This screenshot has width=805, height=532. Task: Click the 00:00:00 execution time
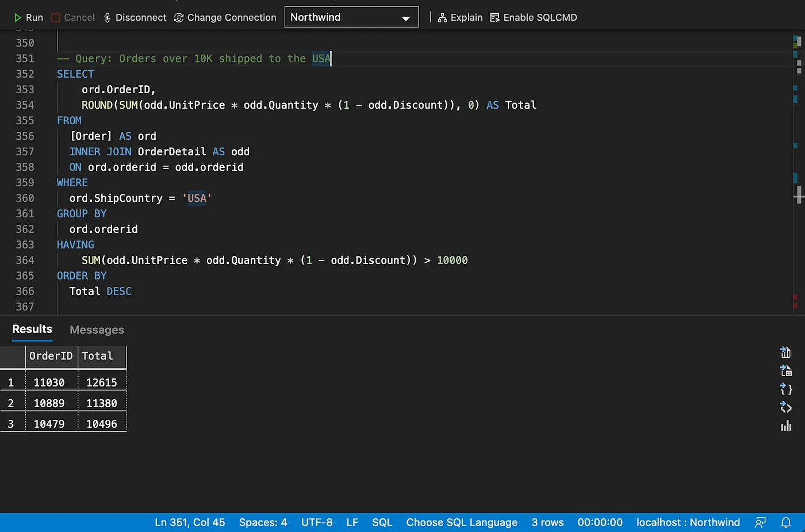(x=600, y=522)
